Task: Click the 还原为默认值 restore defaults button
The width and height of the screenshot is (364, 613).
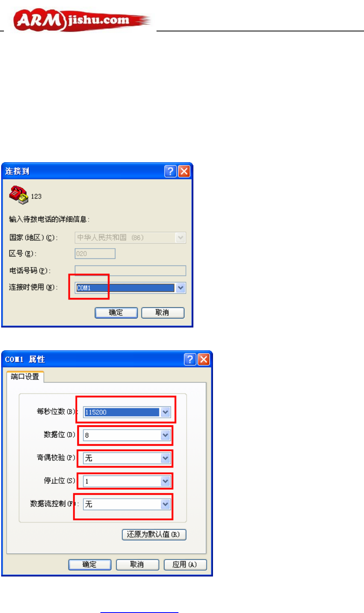Action: [154, 534]
